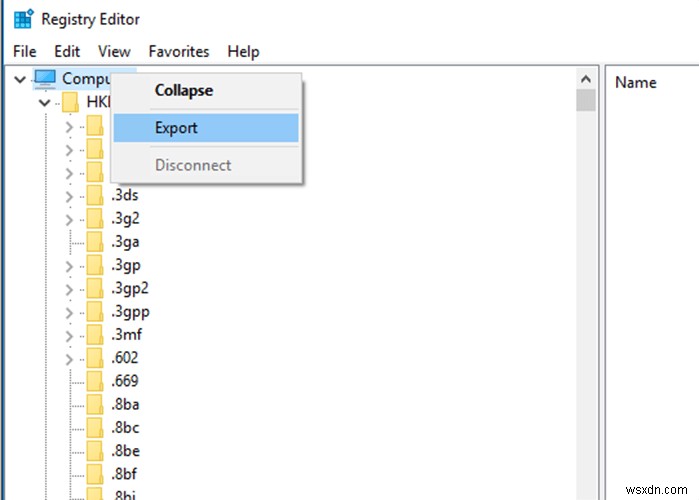Click the HK hive folder icon

click(70, 102)
